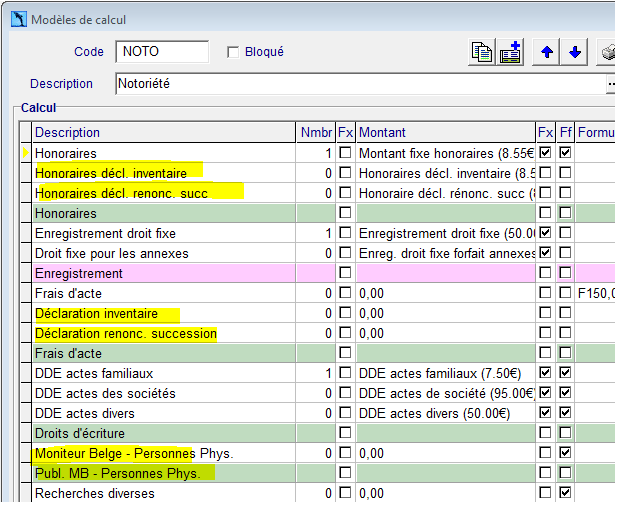Toggle the Bloqué checkbox

tap(233, 52)
